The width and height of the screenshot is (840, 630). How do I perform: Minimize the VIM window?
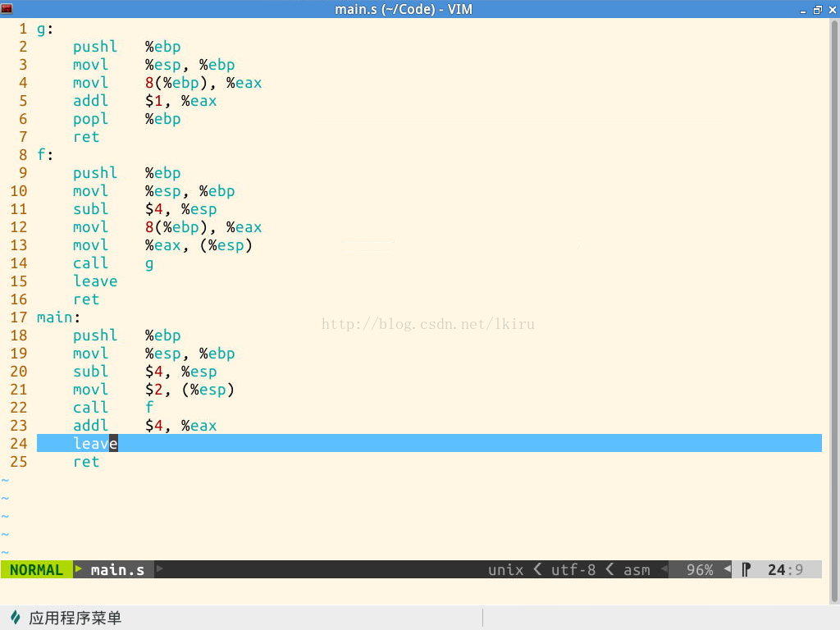(802, 10)
